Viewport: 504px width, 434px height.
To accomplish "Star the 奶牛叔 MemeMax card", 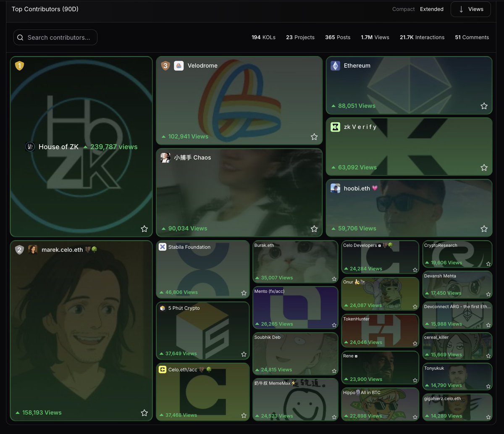I will tap(334, 417).
